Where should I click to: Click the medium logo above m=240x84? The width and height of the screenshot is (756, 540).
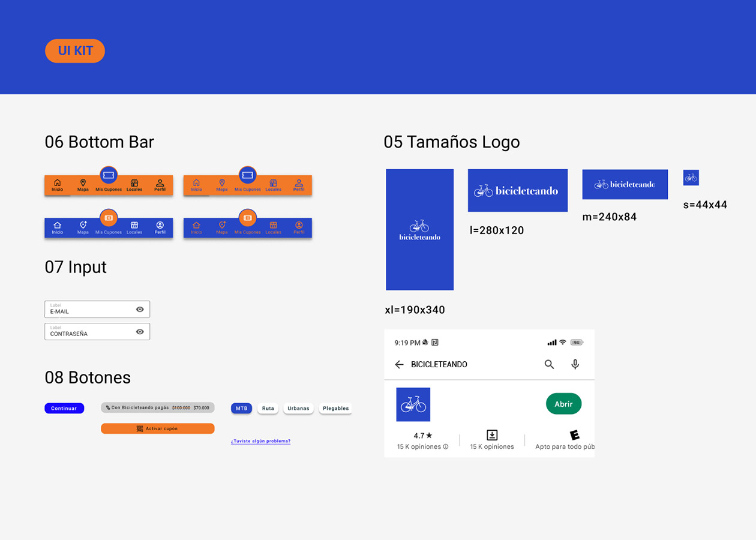click(x=625, y=184)
